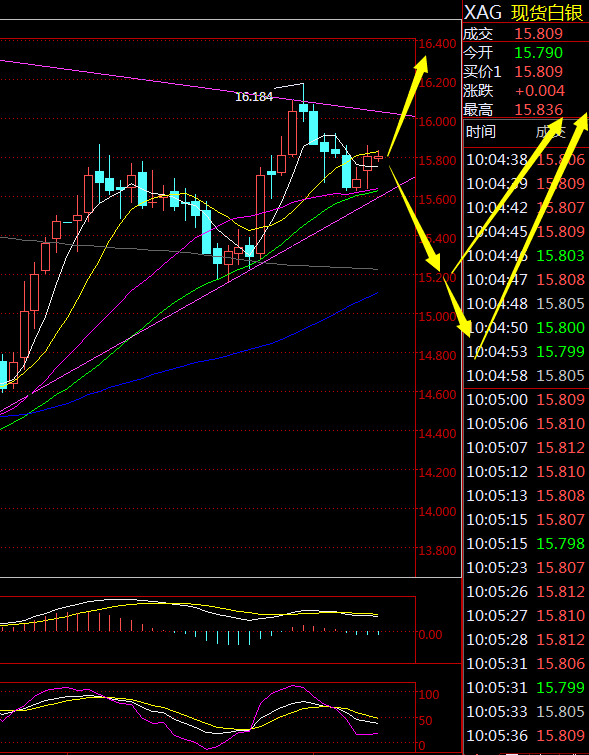Image resolution: width=589 pixels, height=755 pixels.
Task: Select the 10:05:15 tick row priced 15.807
Action: pyautogui.click(x=525, y=520)
